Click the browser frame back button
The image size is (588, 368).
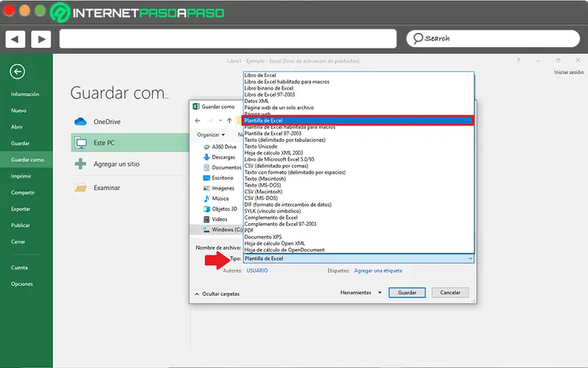pyautogui.click(x=15, y=39)
